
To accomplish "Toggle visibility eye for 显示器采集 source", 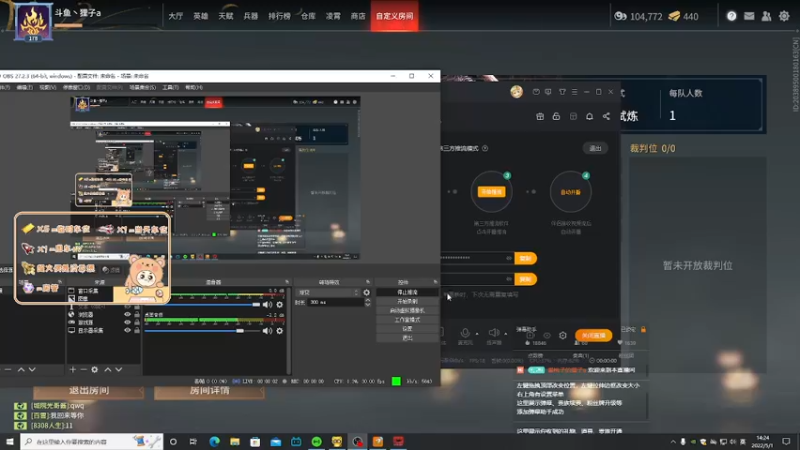I will pos(128,330).
